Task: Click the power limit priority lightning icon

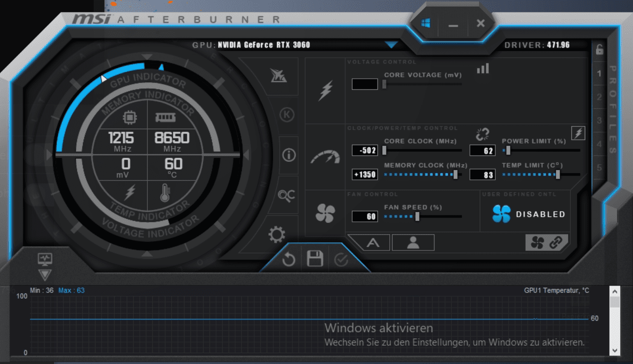Action: point(578,133)
